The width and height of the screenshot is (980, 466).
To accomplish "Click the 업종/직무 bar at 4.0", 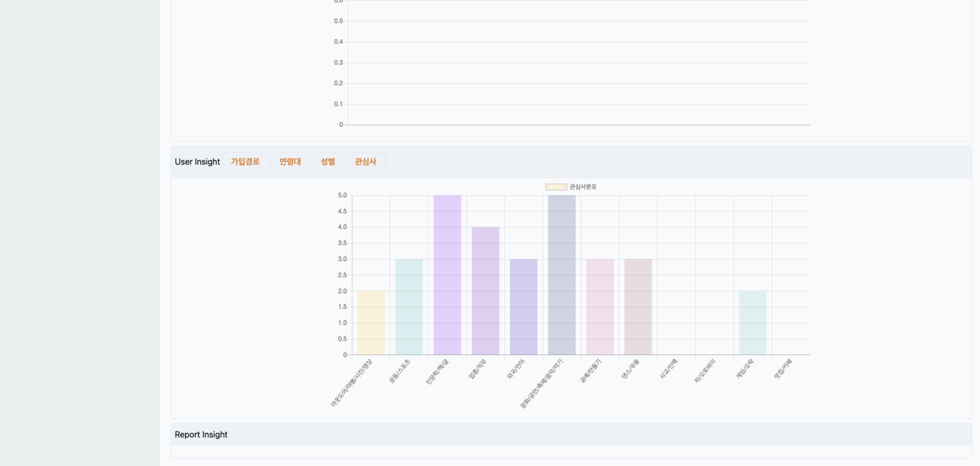I will click(x=485, y=291).
